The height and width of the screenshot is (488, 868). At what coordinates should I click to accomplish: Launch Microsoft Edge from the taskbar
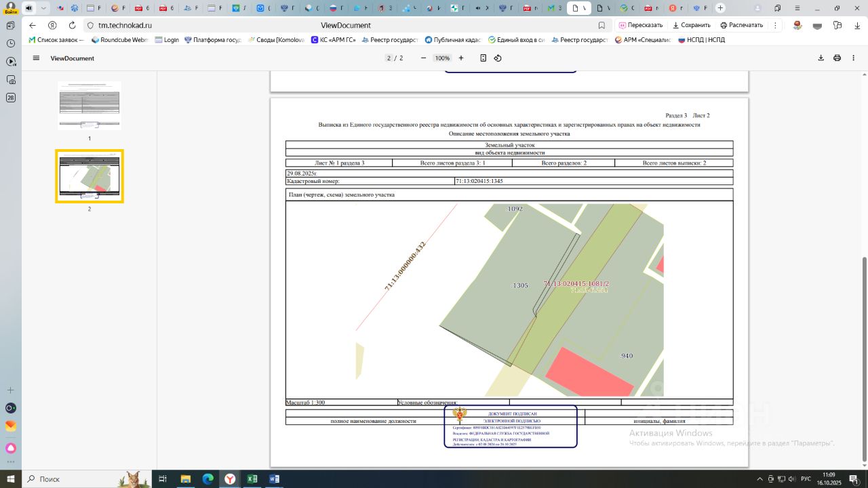click(x=208, y=479)
